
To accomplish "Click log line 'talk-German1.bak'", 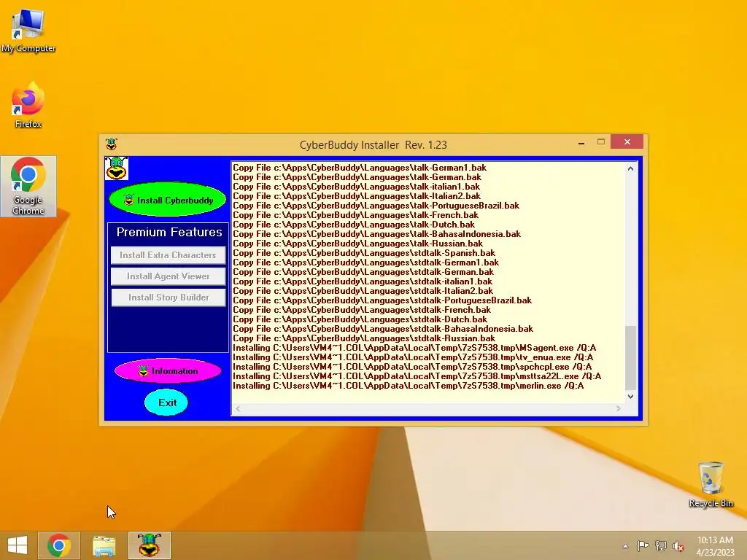I will [360, 168].
